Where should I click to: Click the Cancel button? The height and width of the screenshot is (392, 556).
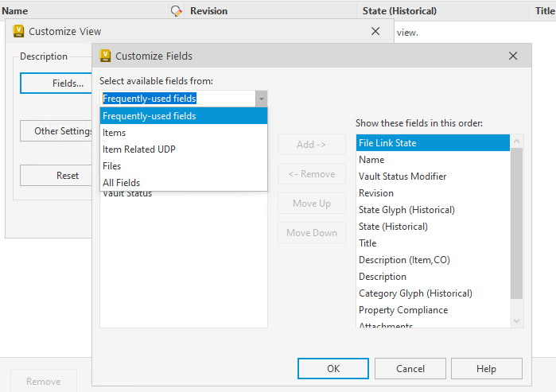410,369
